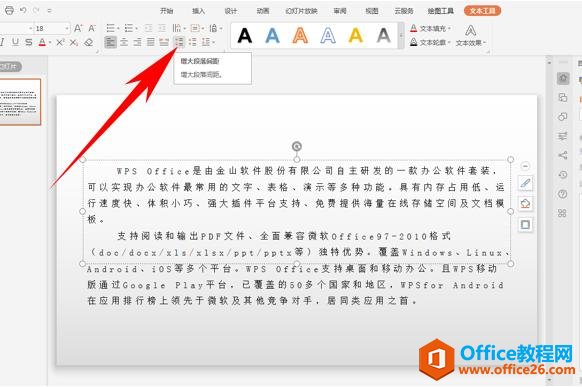582x387 pixels.
Task: Switch to the 绘图工具 ribbon tab
Action: pos(440,11)
